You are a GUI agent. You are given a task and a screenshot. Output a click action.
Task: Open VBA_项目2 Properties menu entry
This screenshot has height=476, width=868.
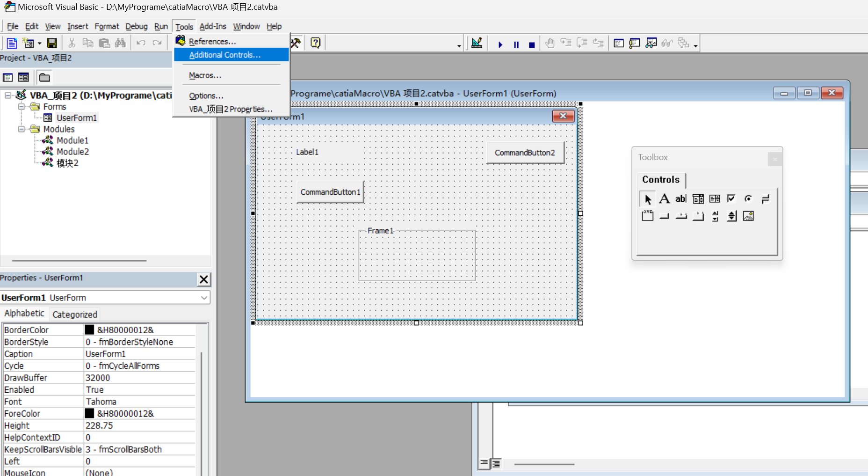click(231, 109)
